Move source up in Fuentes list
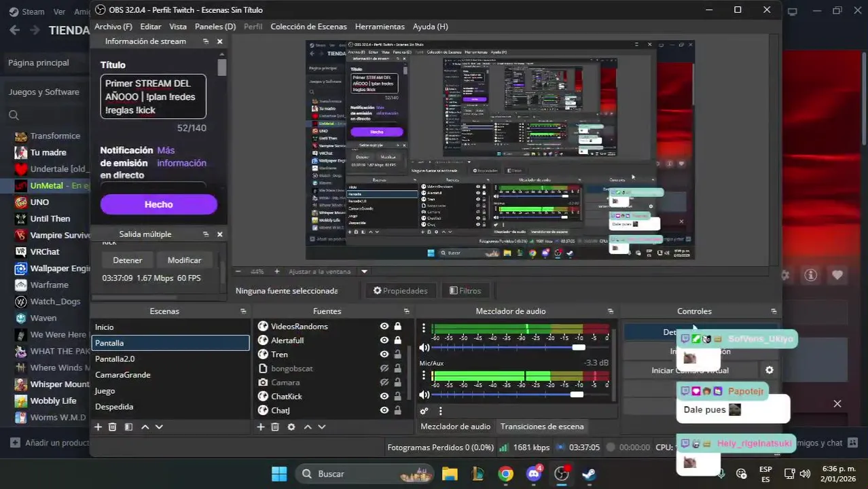This screenshot has width=868, height=489. point(308,427)
